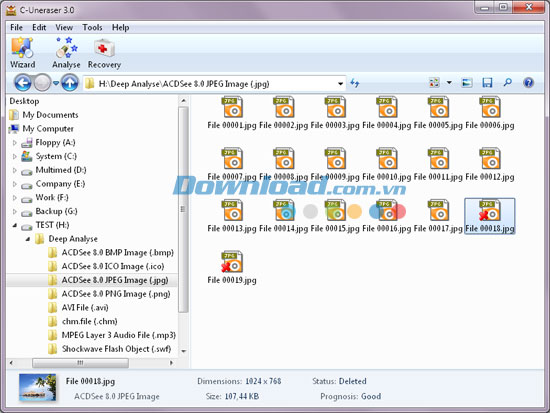Go back with the left arrow button
This screenshot has width=550, height=413.
click(x=23, y=83)
